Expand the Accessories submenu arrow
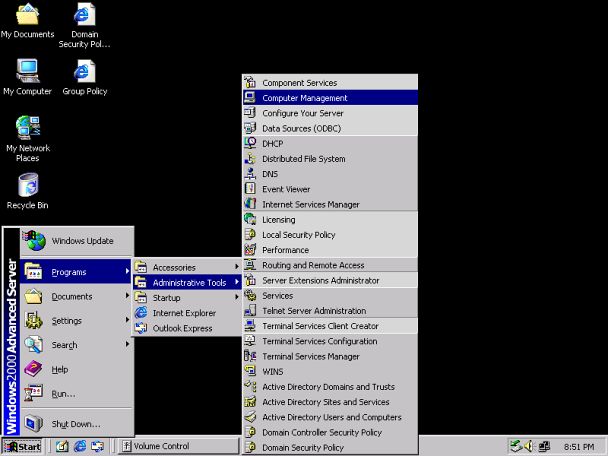 (x=237, y=267)
